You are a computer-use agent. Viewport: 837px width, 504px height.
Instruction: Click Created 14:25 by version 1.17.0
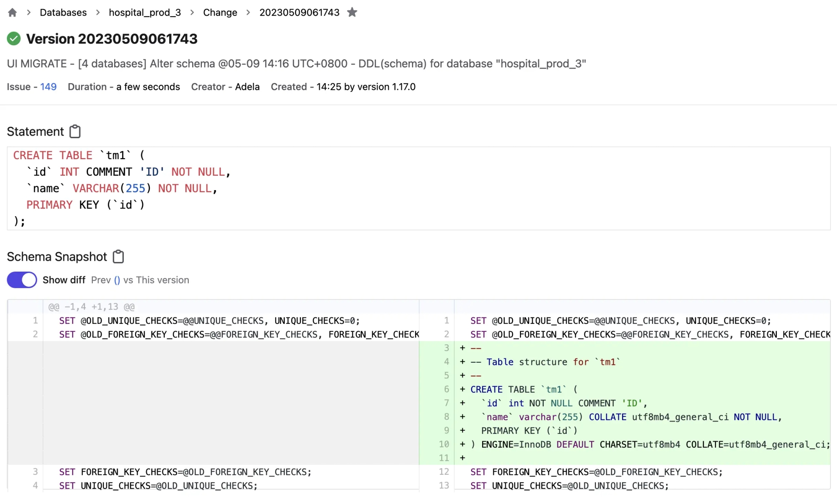click(x=343, y=87)
